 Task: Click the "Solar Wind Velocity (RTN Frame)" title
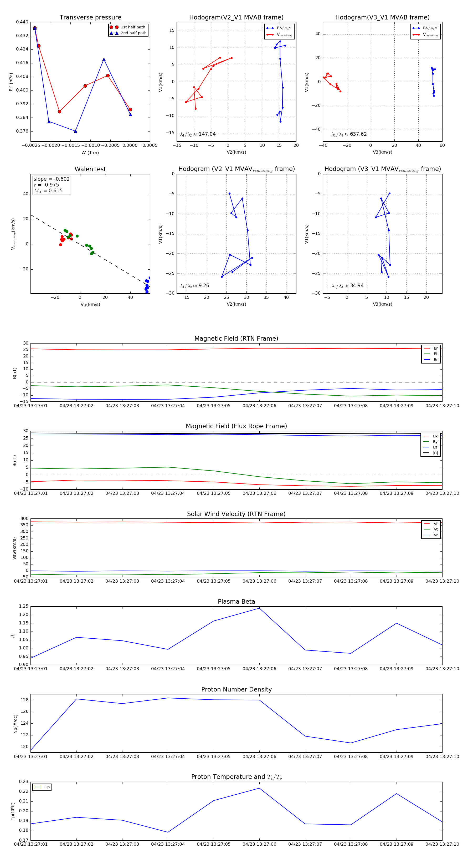(x=236, y=514)
